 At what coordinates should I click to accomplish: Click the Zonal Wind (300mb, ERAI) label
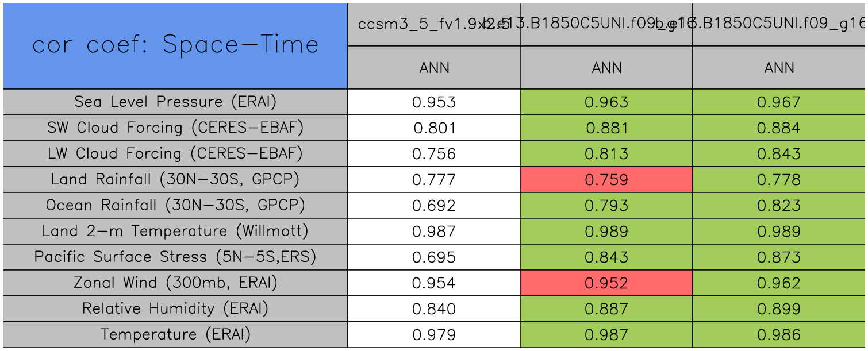(175, 283)
